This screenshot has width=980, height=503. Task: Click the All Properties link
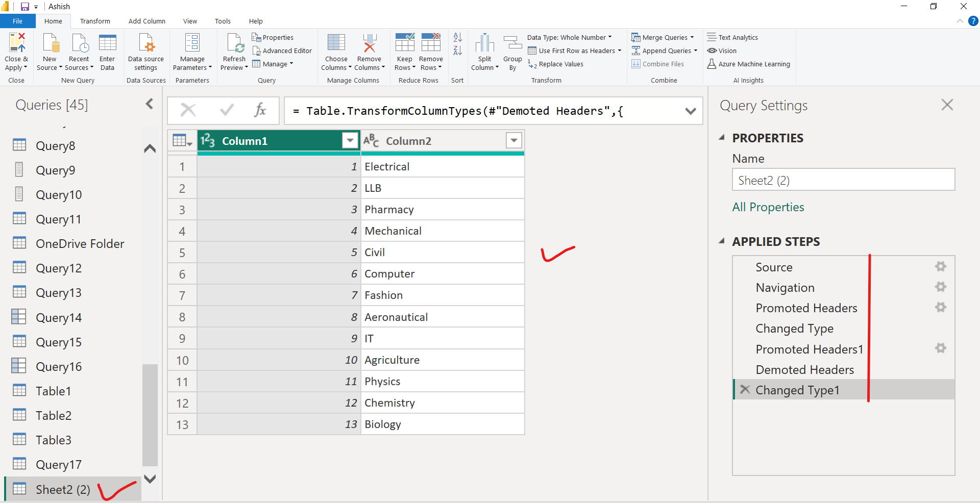(x=768, y=207)
